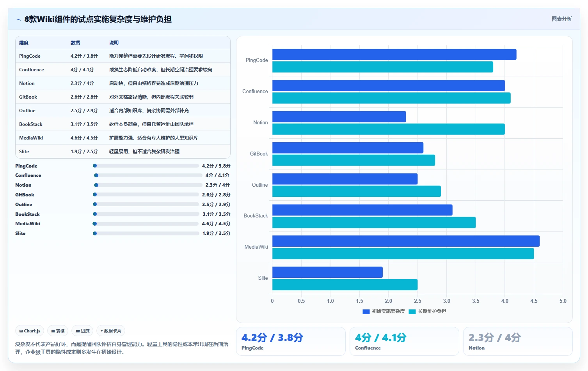The height and width of the screenshot is (371, 588).
Task: Click the Slite blue bar in the chart
Action: click(327, 272)
